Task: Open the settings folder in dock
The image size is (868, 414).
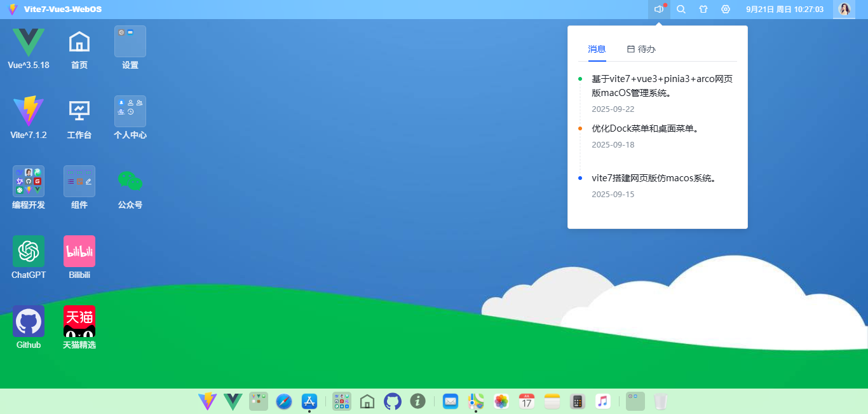Action: tap(635, 401)
